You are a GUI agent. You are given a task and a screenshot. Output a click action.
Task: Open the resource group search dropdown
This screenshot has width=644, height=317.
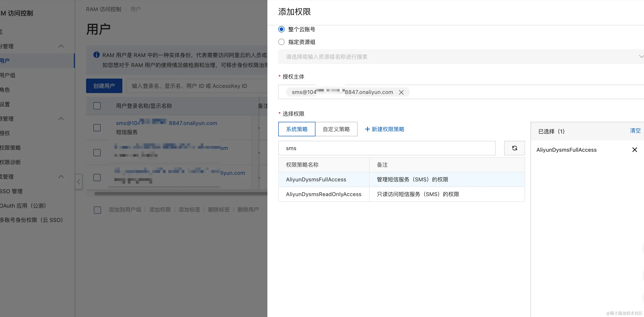tap(460, 57)
